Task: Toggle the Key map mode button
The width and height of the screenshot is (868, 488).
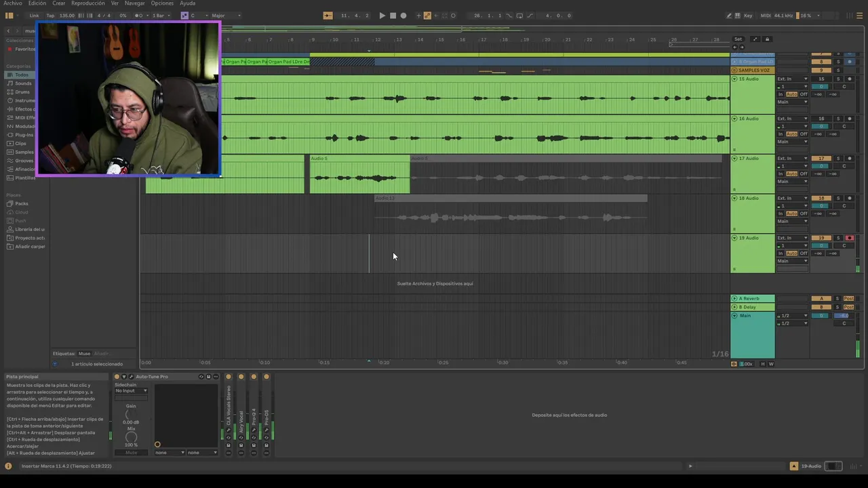Action: point(748,16)
